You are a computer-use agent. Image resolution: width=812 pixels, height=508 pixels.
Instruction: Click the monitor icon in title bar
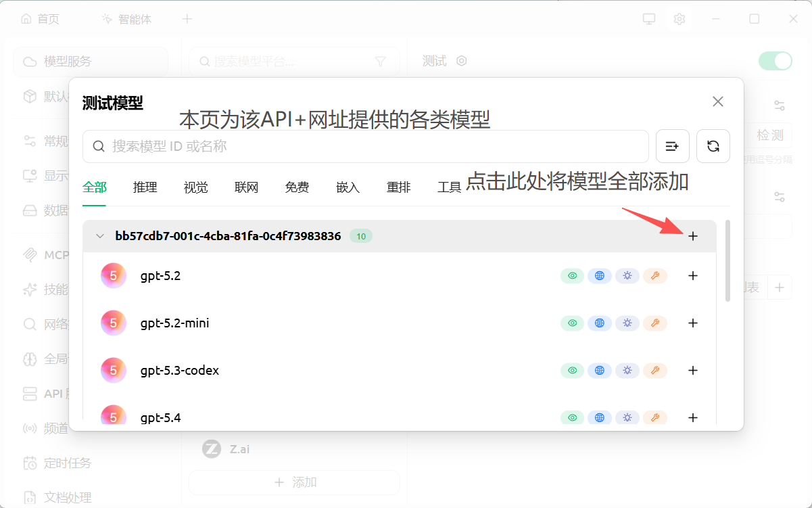coord(649,19)
